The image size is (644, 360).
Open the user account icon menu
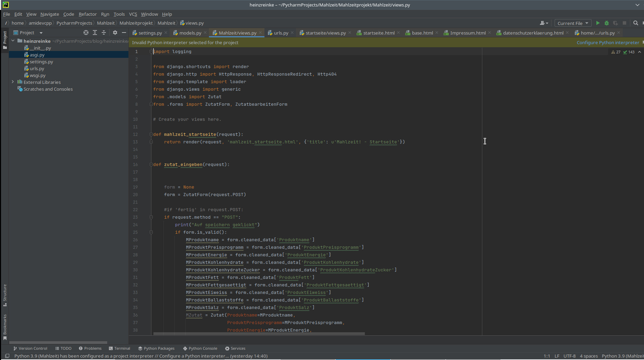pyautogui.click(x=544, y=23)
